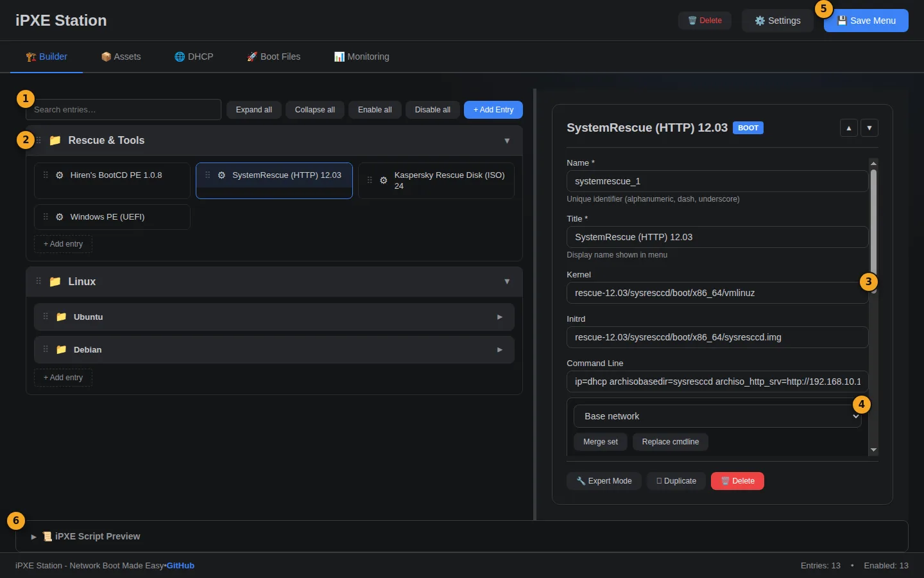Click the Command Line field
This screenshot has width=924, height=578.
pyautogui.click(x=717, y=381)
